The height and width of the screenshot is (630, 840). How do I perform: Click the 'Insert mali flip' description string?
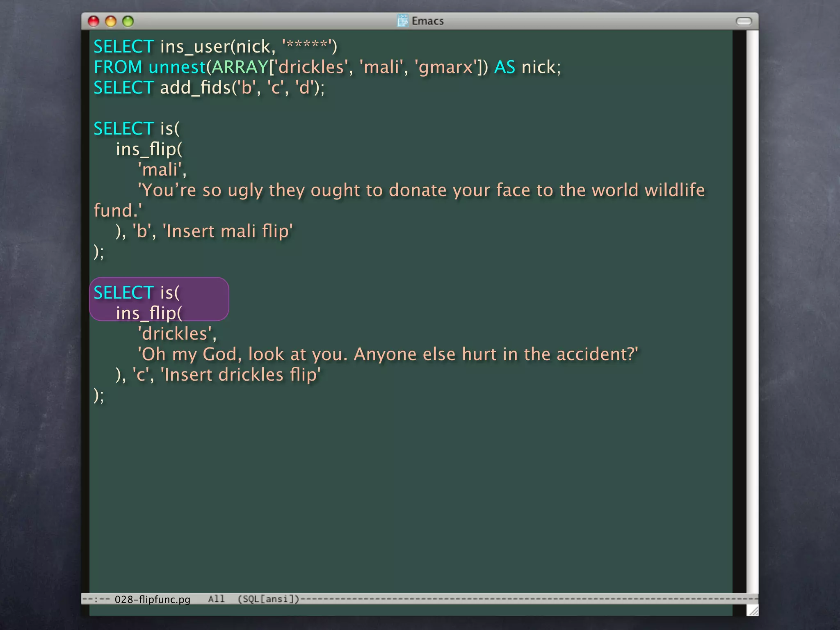point(228,231)
